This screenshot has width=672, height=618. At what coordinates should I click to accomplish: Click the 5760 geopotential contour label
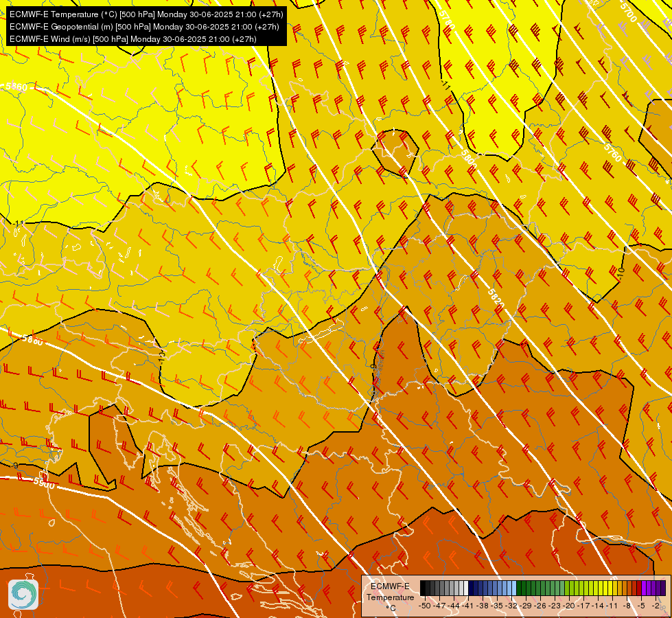613,153
